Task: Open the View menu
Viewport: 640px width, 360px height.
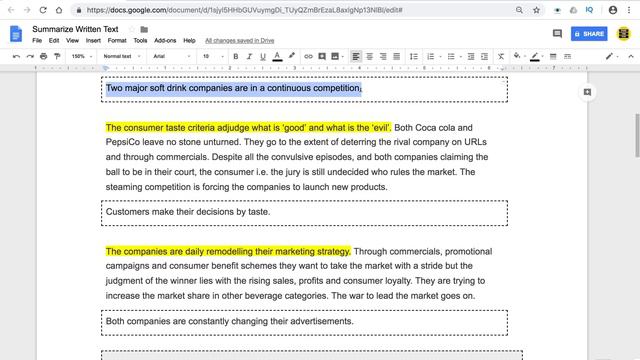Action: [72, 40]
